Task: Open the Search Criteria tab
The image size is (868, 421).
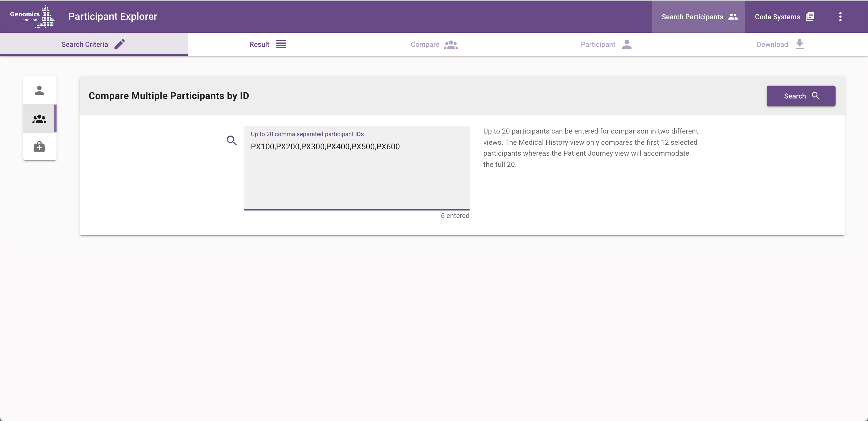Action: (85, 45)
